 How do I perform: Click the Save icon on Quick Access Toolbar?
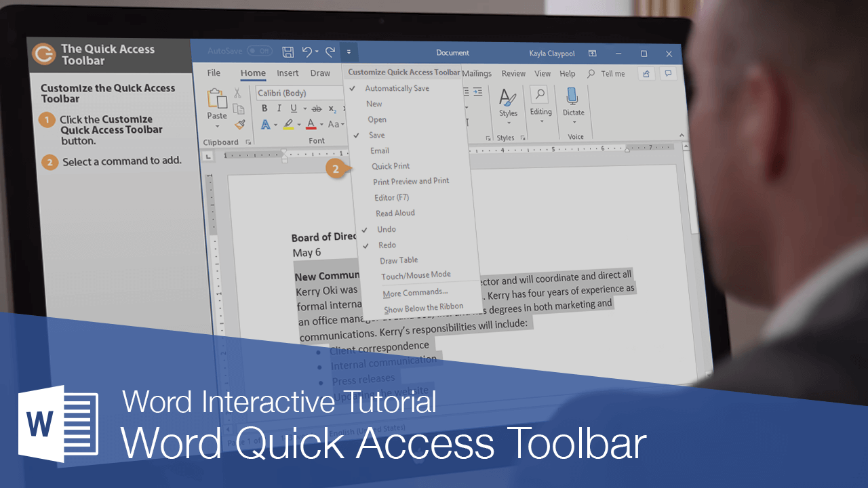(x=288, y=52)
